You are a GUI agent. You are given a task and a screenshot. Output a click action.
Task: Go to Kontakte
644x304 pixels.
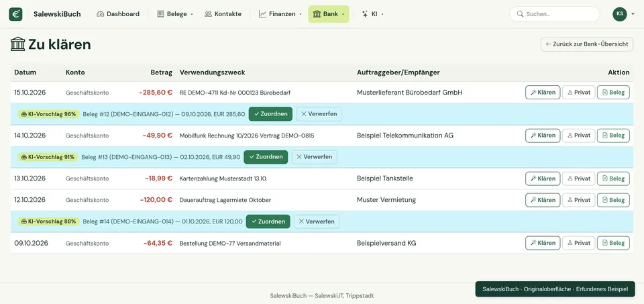[x=223, y=14]
